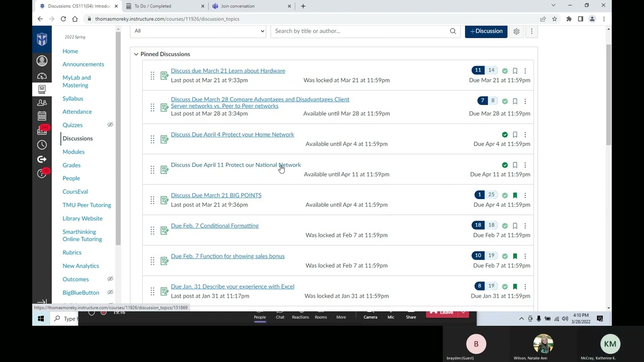Click the Commons arrow icon in sidebar

click(x=42, y=159)
